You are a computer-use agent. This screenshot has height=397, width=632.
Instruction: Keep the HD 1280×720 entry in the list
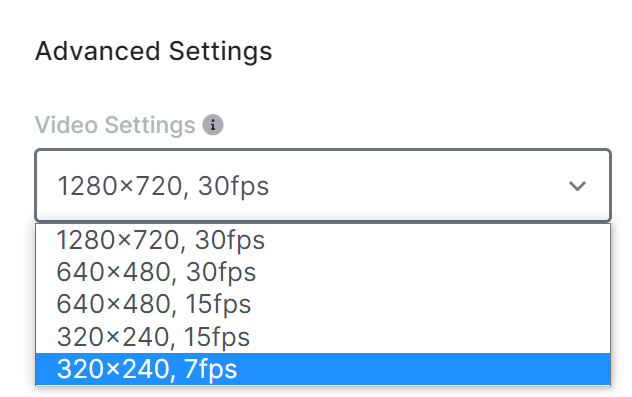tap(323, 240)
